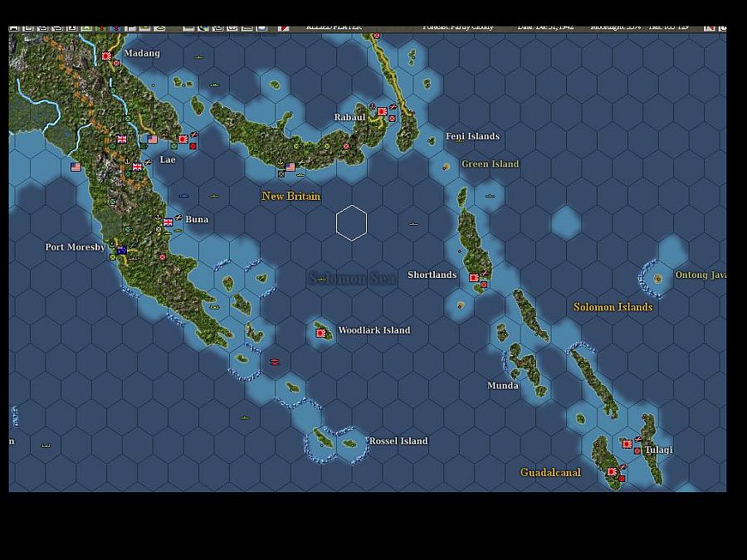The image size is (747, 560).
Task: Click the Rossel Island label
Action: (398, 441)
